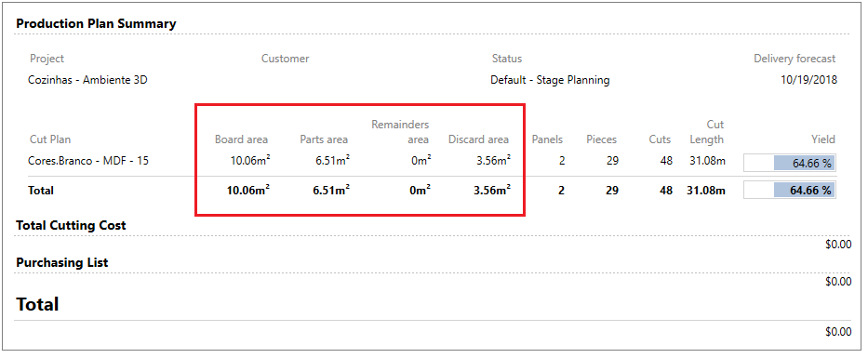
Task: Click the Parts area column header
Action: click(324, 139)
